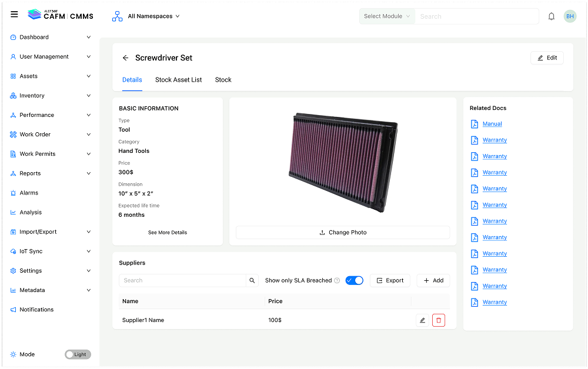Click the top global Search field
This screenshot has height=369, width=588.
tap(477, 16)
